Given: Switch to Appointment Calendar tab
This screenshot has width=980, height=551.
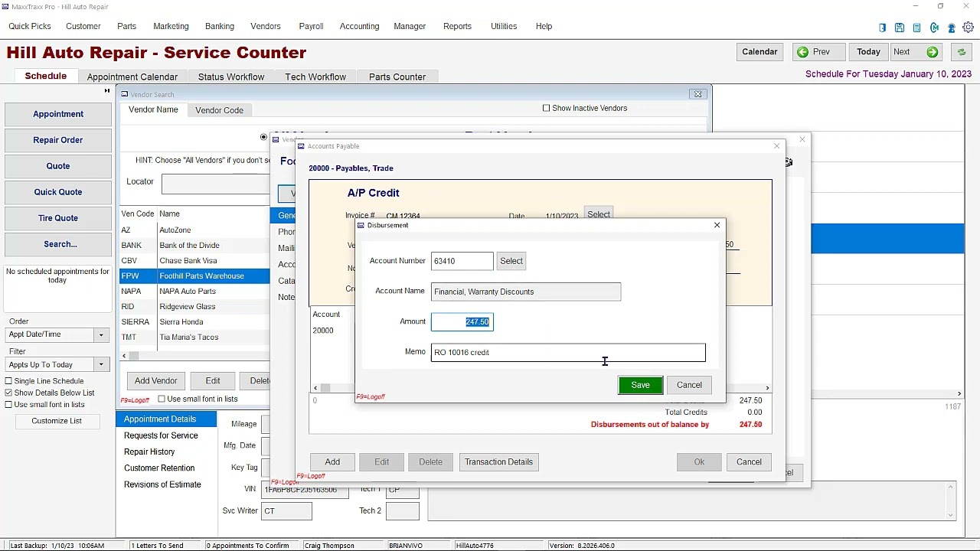Looking at the screenshot, I should 132,77.
